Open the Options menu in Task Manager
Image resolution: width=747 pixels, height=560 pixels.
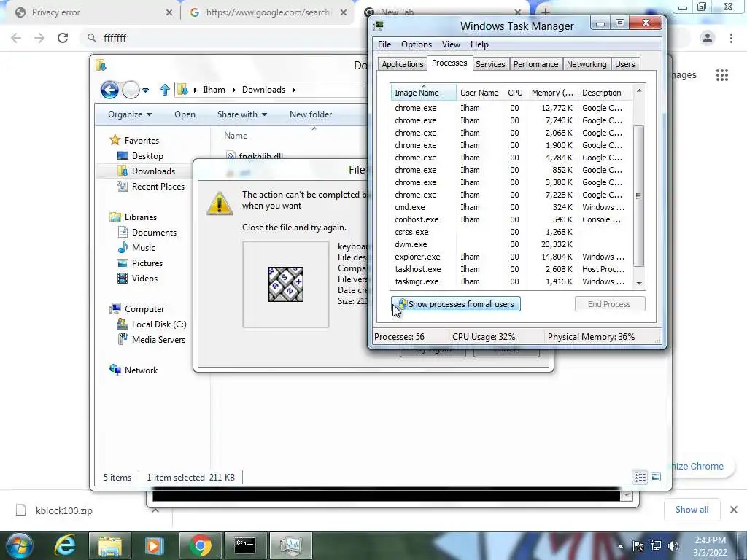pyautogui.click(x=417, y=44)
